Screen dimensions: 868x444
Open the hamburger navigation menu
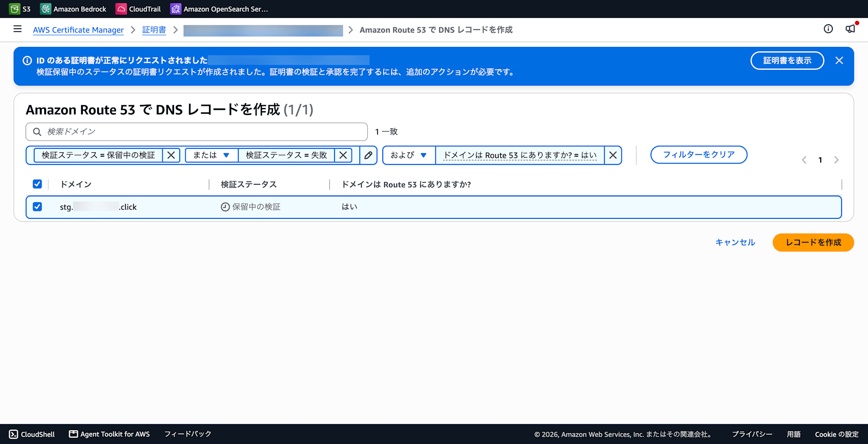click(x=17, y=29)
